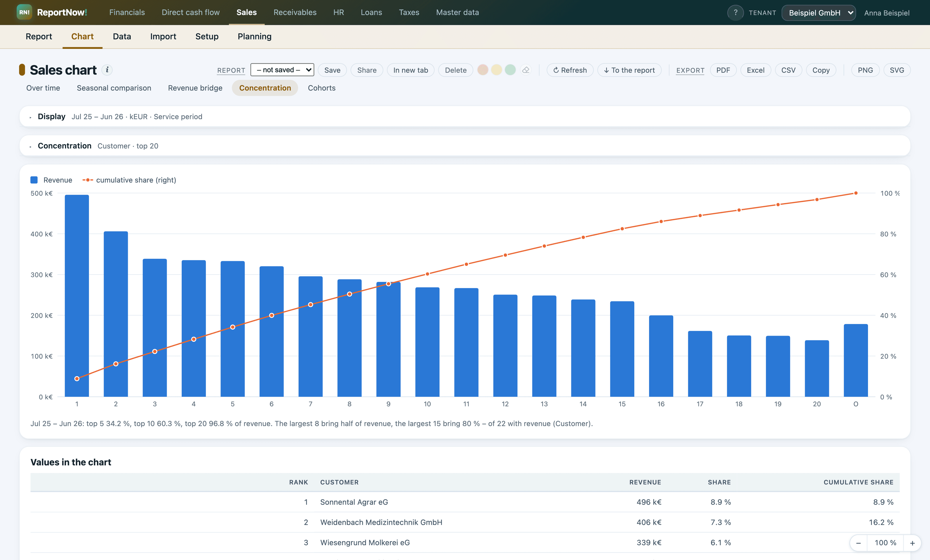The width and height of the screenshot is (930, 560).
Task: Open the report In new tab
Action: pyautogui.click(x=411, y=70)
